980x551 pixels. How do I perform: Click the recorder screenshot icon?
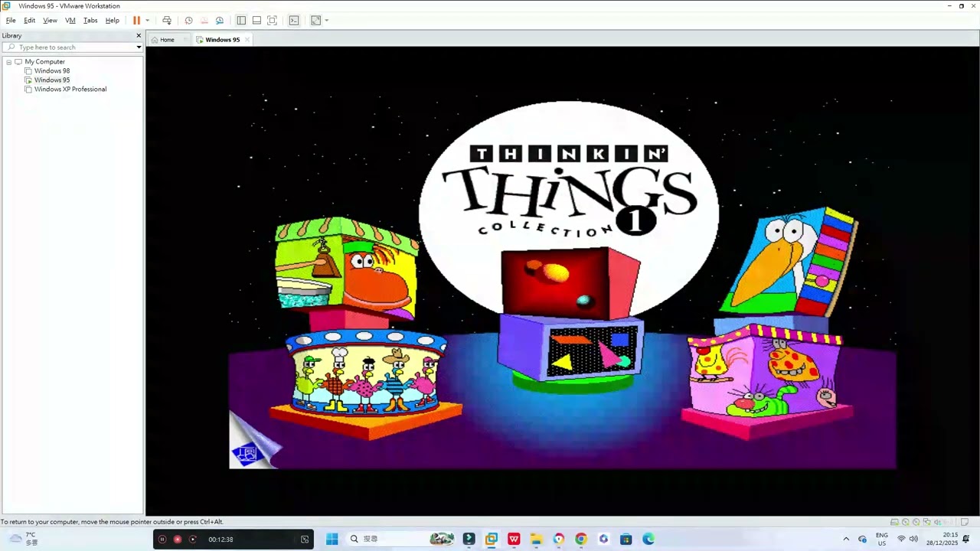point(305,540)
